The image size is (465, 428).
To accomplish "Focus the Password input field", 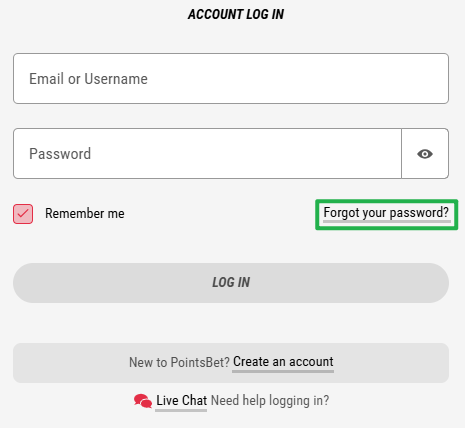I will coord(207,153).
